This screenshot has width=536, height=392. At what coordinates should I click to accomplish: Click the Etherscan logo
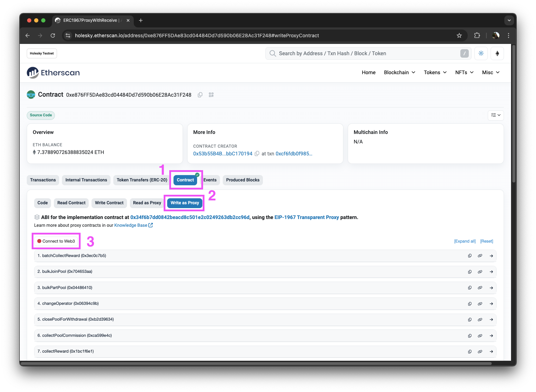pos(53,72)
